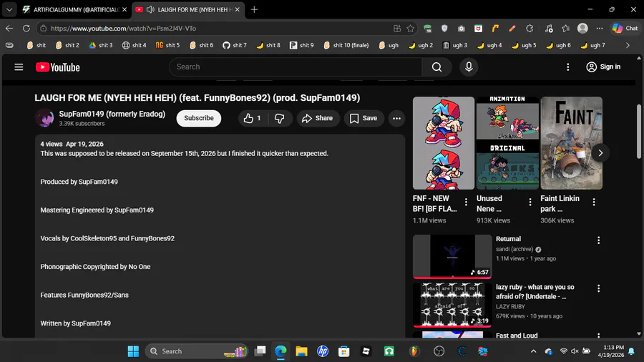Screen dimensions: 644x362
Task: Open the Microsoft Edge taskbar icon
Action: [280, 351]
